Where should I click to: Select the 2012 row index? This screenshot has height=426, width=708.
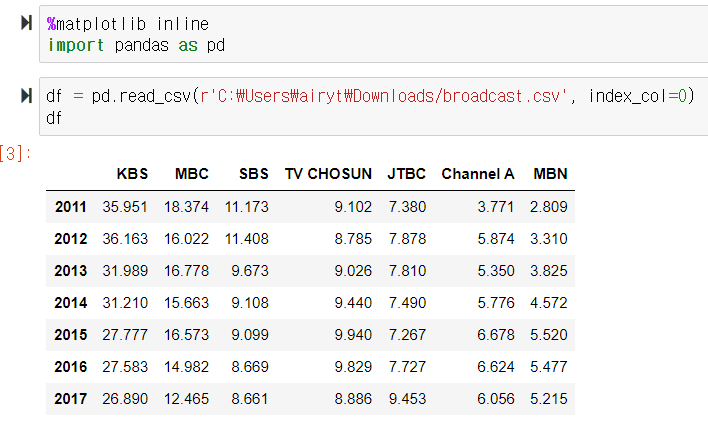point(70,239)
